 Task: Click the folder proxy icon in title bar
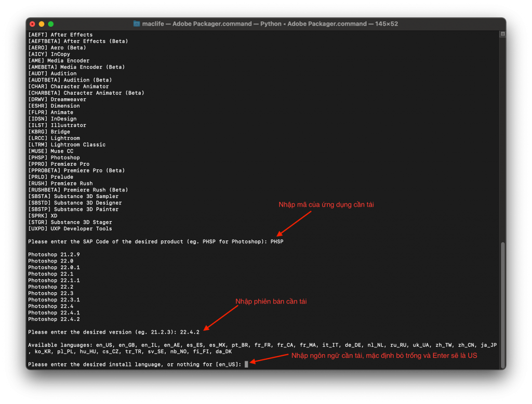pyautogui.click(x=137, y=24)
